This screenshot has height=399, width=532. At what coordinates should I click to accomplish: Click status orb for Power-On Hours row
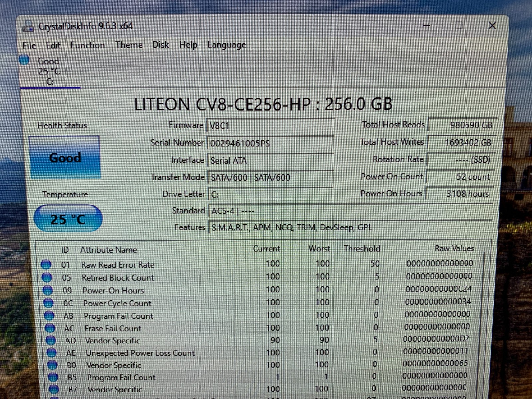click(48, 290)
